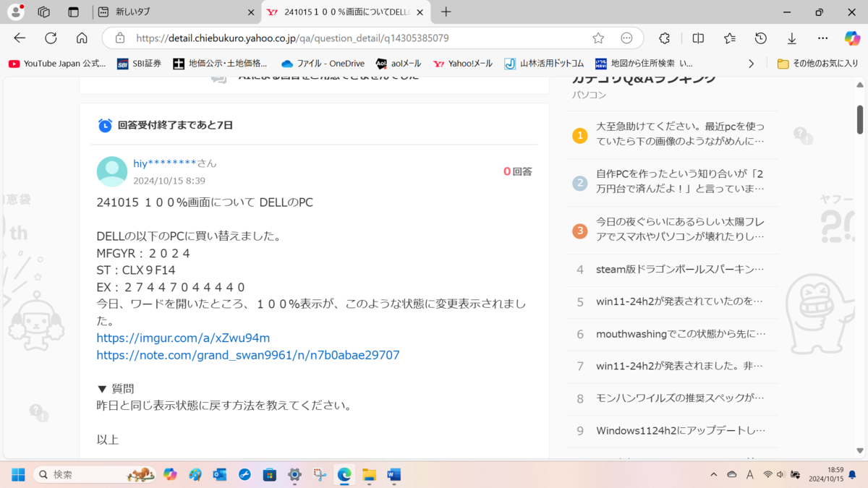Show hidden system tray icons
This screenshot has width=868, height=488.
(714, 475)
